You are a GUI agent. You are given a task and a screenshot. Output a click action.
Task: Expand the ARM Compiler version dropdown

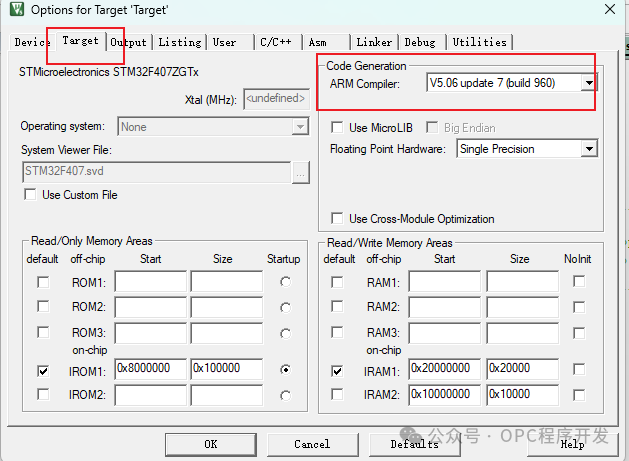(589, 83)
